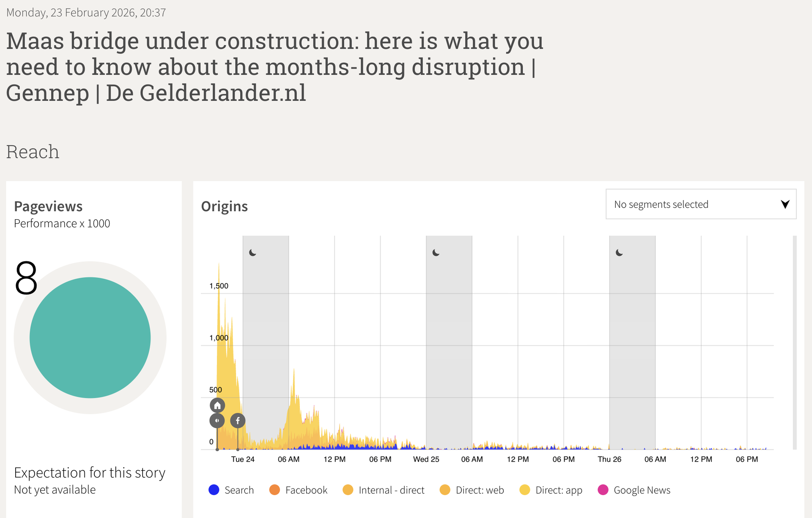The image size is (812, 518).
Task: Click the teal Pageviews performance circle
Action: (90, 338)
